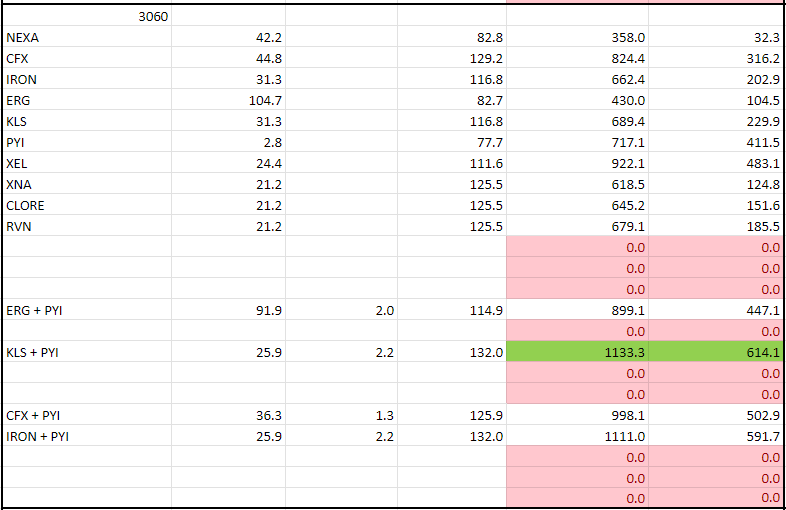Image resolution: width=786 pixels, height=510 pixels.
Task: Select ERG value 104.7
Action: point(229,100)
